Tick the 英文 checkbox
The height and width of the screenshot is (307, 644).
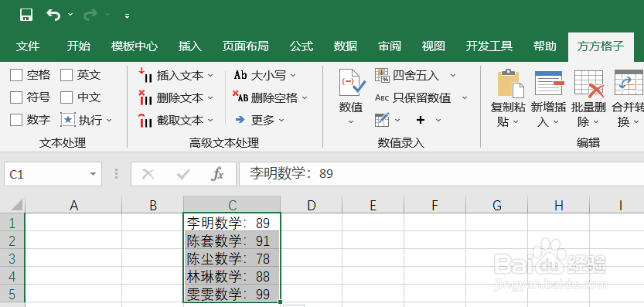click(66, 75)
